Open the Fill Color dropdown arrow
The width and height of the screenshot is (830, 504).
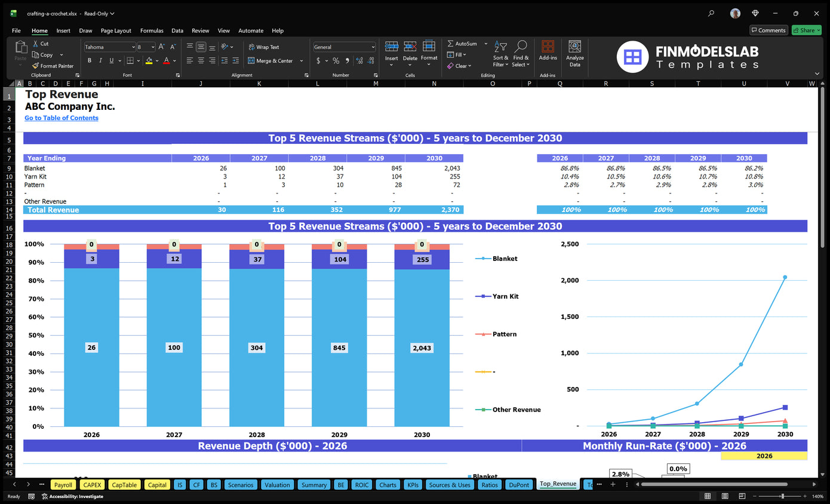156,60
